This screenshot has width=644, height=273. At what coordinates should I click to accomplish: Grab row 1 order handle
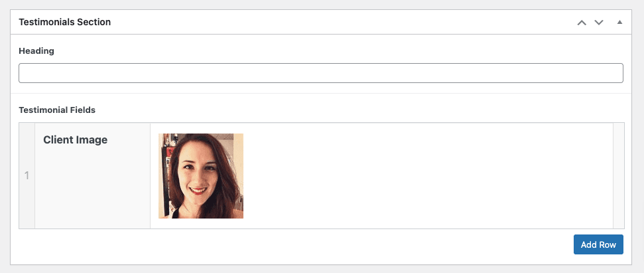(x=27, y=175)
